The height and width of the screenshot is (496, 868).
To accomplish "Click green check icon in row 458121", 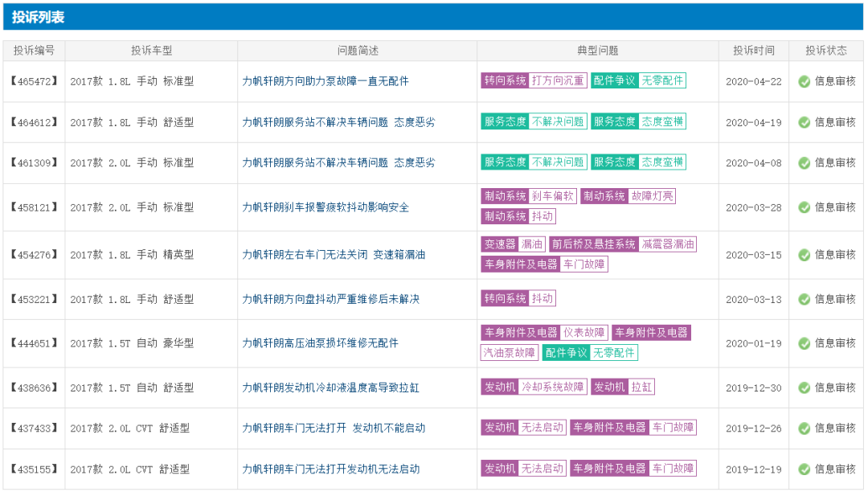I will pos(805,207).
